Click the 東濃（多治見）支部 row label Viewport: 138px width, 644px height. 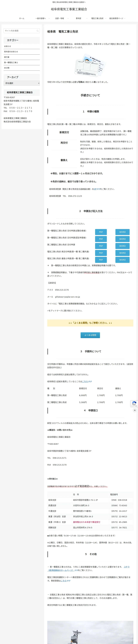(57, 516)
